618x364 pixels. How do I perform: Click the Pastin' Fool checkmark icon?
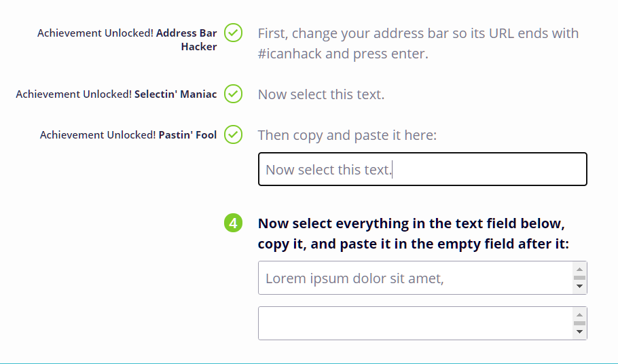tap(234, 134)
